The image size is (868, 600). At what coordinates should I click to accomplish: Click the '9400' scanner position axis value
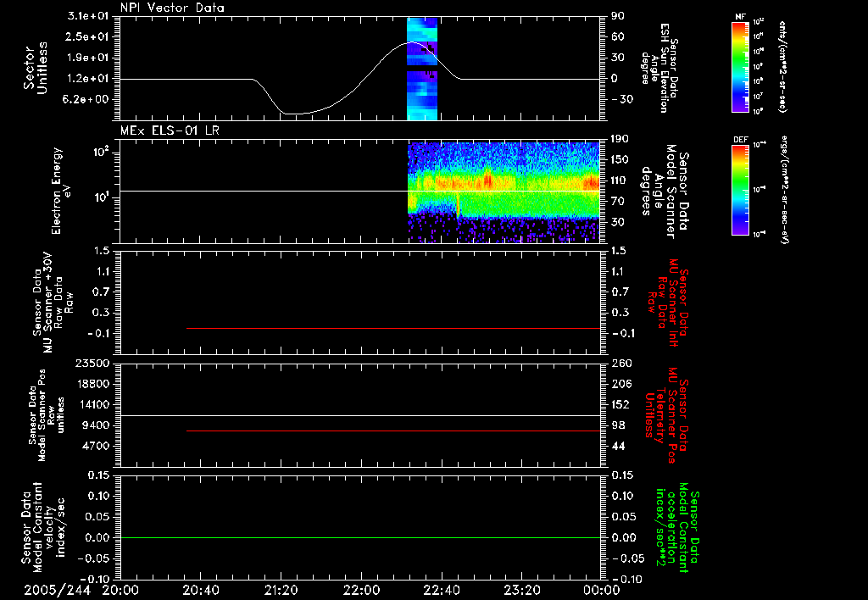[96, 425]
